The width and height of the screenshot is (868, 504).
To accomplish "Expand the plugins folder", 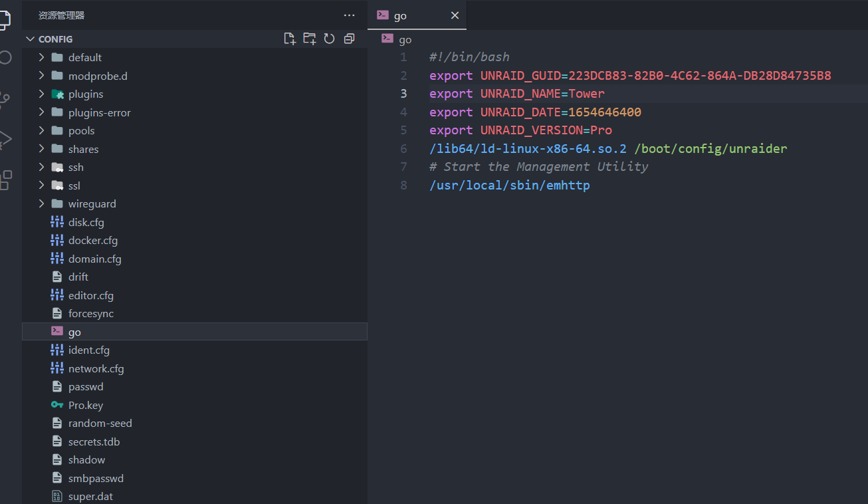I will coord(194,94).
